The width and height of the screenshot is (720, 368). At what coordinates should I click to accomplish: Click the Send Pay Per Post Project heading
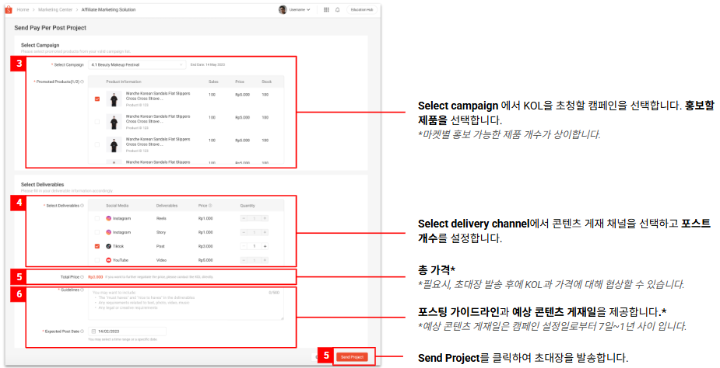50,28
